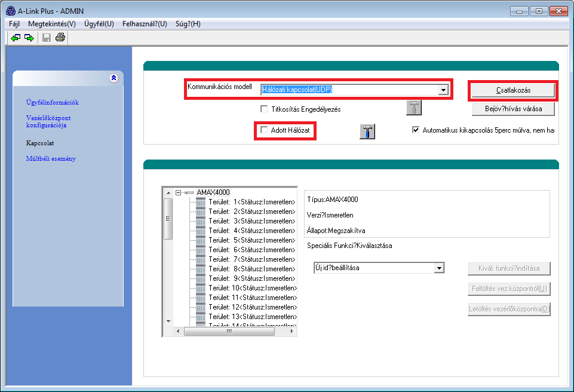This screenshot has width=574, height=392.
Task: Click the area icon beside Terület 5
Action: tap(201, 240)
